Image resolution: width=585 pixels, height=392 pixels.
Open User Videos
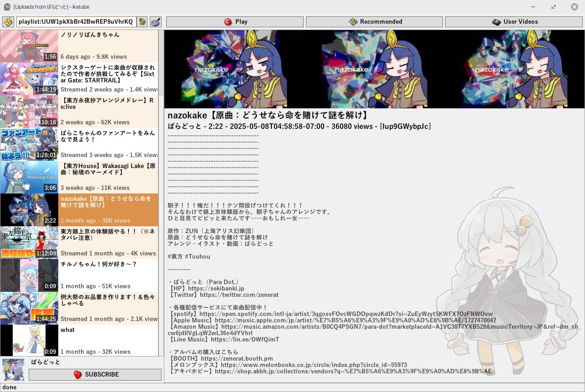[514, 22]
